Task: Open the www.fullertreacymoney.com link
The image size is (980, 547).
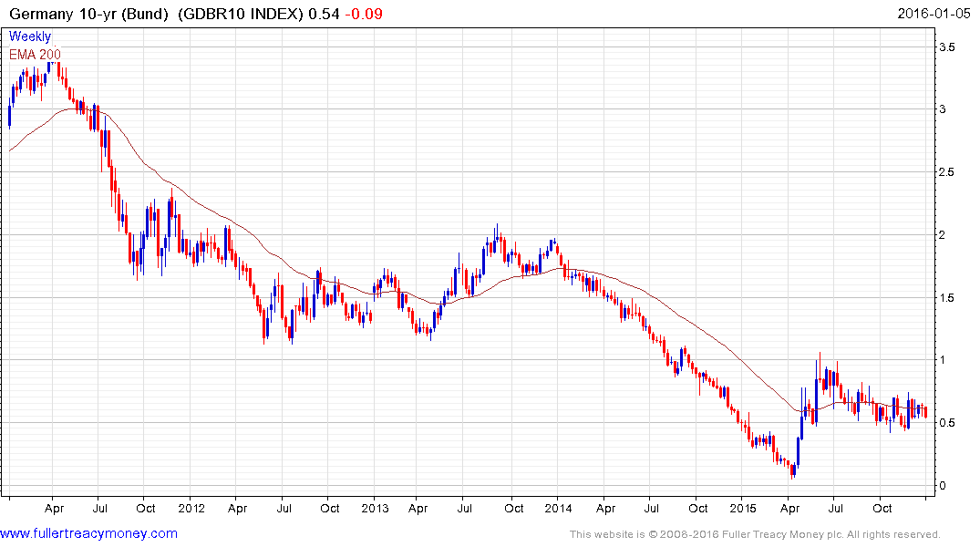Action: pos(88,533)
